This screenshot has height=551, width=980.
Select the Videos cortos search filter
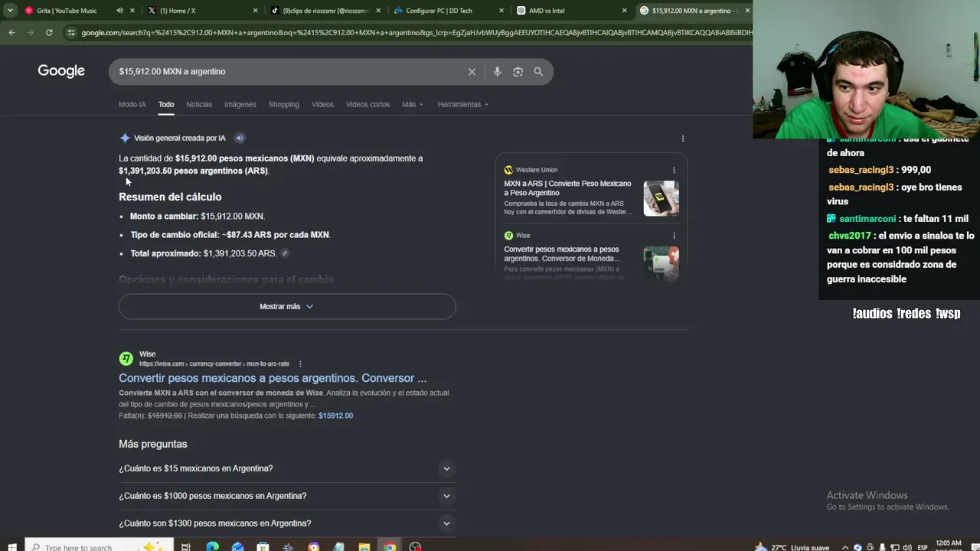[x=367, y=104]
